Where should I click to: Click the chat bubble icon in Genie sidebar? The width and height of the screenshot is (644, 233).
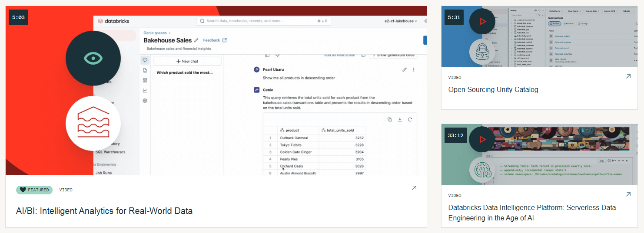[x=145, y=60]
